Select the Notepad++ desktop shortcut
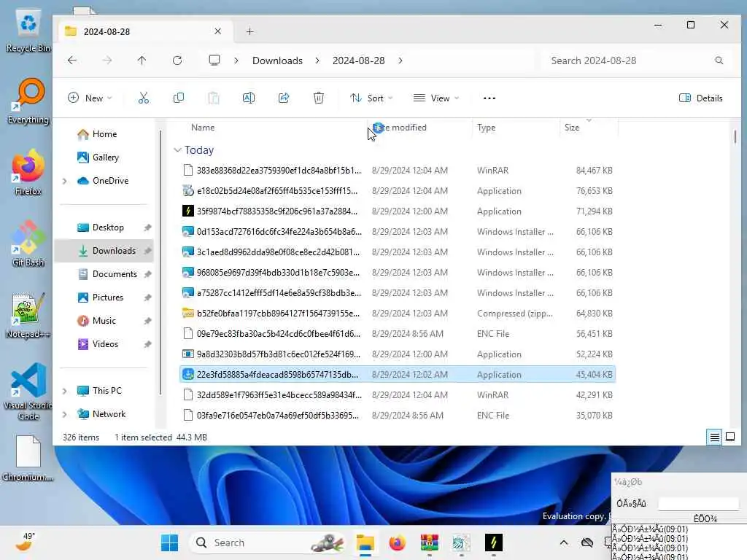Screen dimensions: 747x560 click(28, 315)
